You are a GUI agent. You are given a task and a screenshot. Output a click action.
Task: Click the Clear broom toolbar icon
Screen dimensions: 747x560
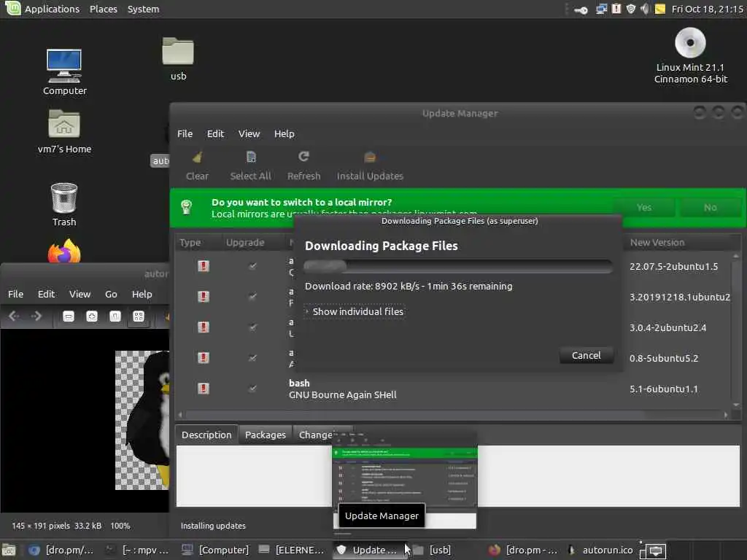tap(197, 157)
